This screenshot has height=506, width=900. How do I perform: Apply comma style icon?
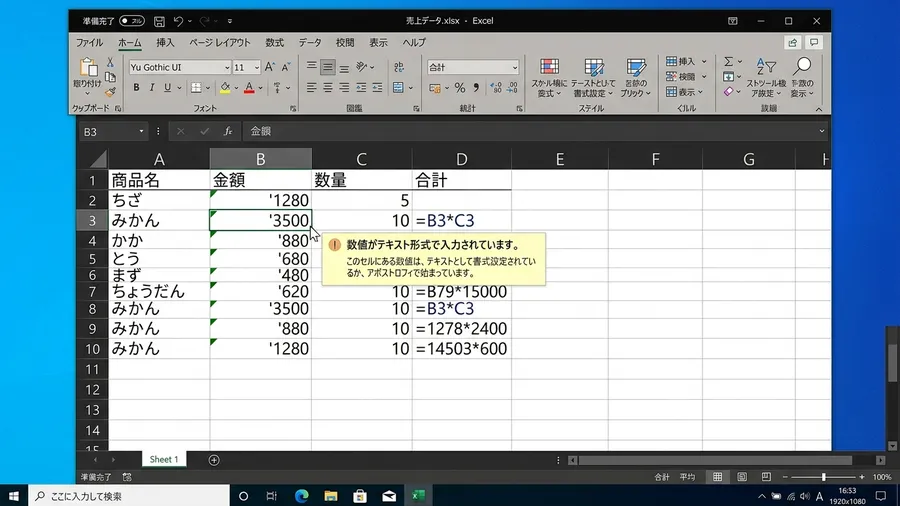[476, 88]
